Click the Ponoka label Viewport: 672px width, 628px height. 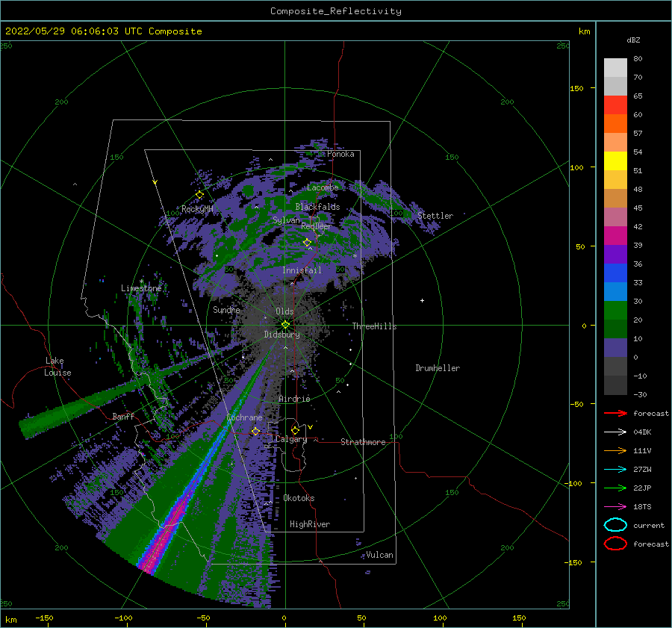[340, 155]
